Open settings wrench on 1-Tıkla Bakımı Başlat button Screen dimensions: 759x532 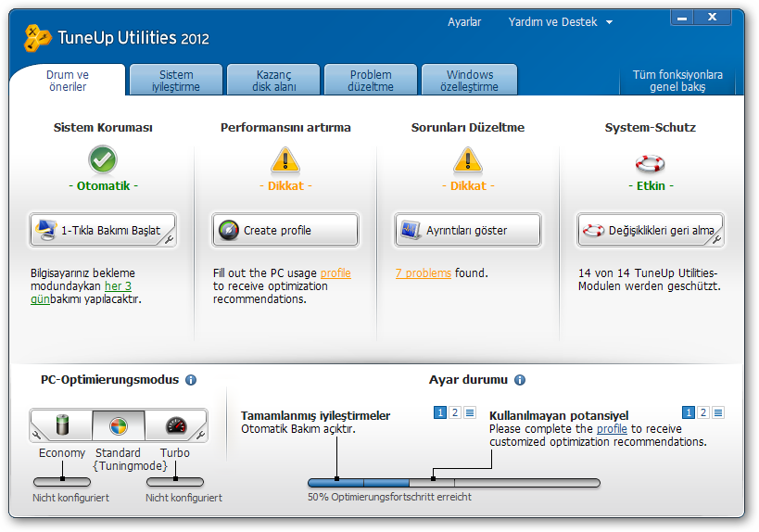point(169,239)
